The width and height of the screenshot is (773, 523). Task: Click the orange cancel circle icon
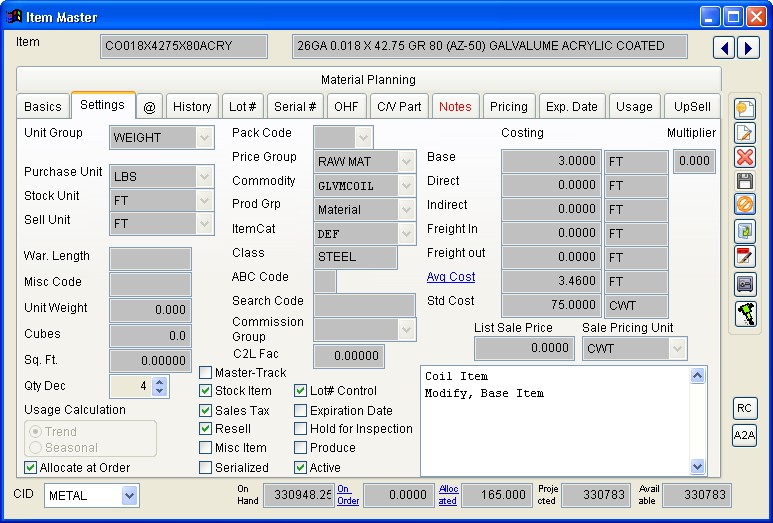click(x=744, y=205)
